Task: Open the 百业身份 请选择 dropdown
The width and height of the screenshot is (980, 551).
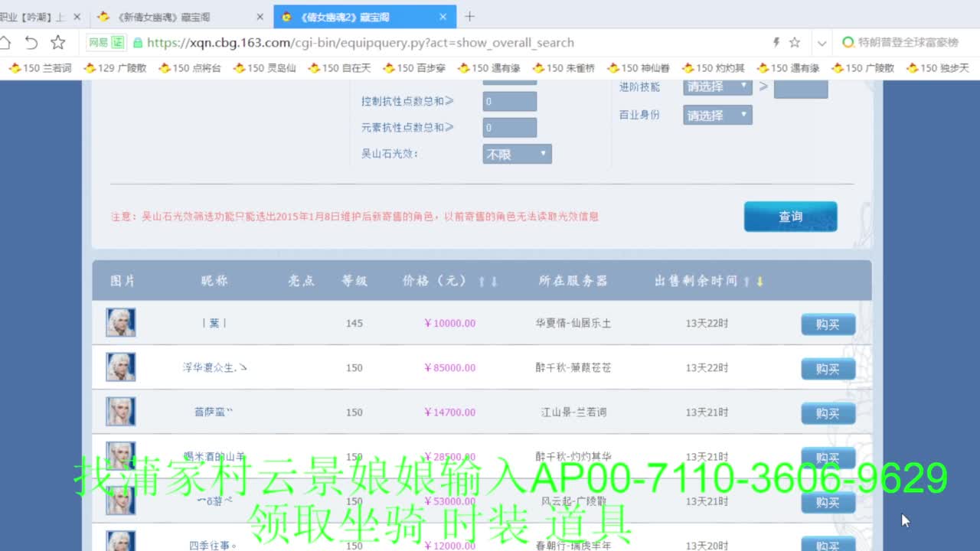Action: click(x=717, y=116)
